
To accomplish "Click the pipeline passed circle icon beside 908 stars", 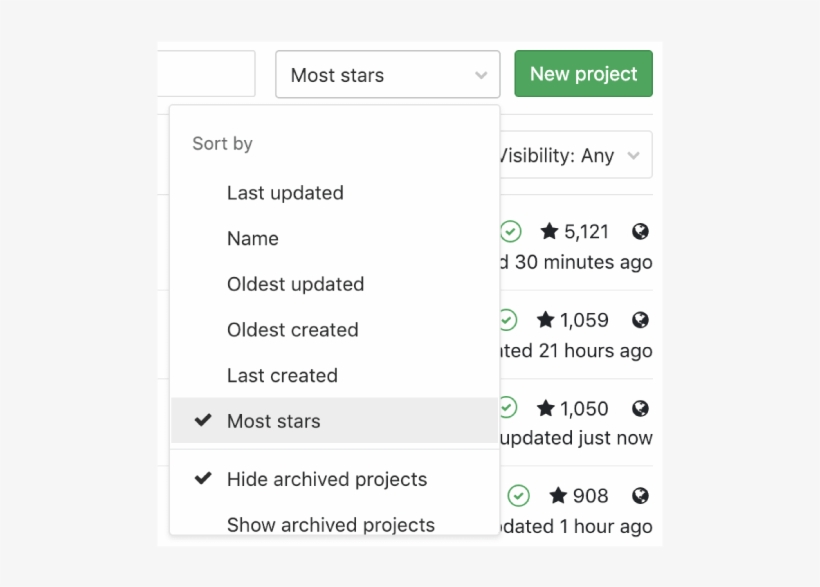I will pyautogui.click(x=519, y=495).
